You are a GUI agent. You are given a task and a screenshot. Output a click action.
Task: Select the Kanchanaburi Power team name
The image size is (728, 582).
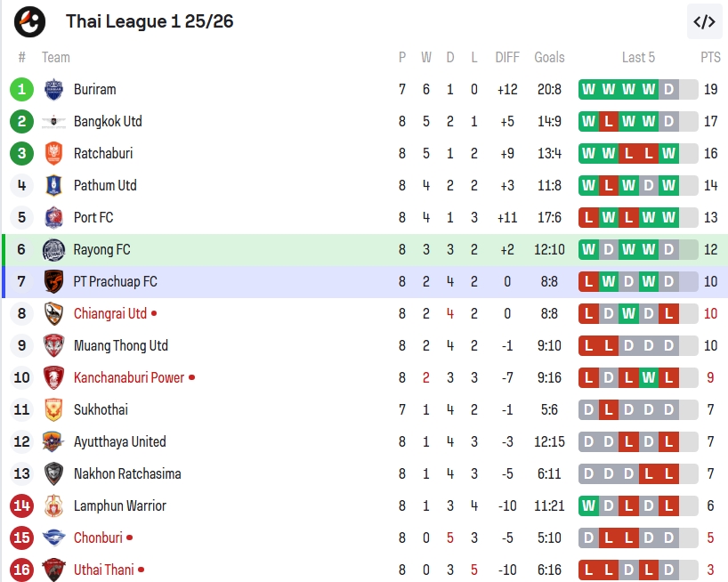click(x=129, y=377)
